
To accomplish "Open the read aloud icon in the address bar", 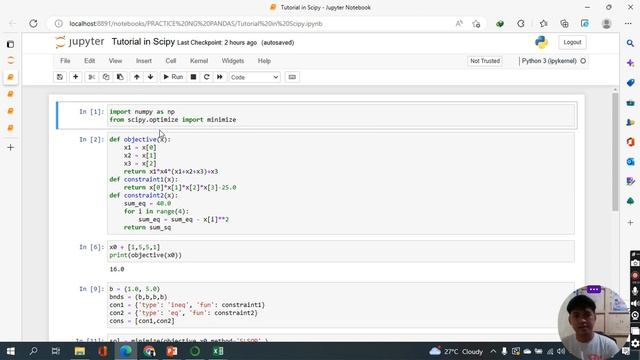I will point(459,24).
